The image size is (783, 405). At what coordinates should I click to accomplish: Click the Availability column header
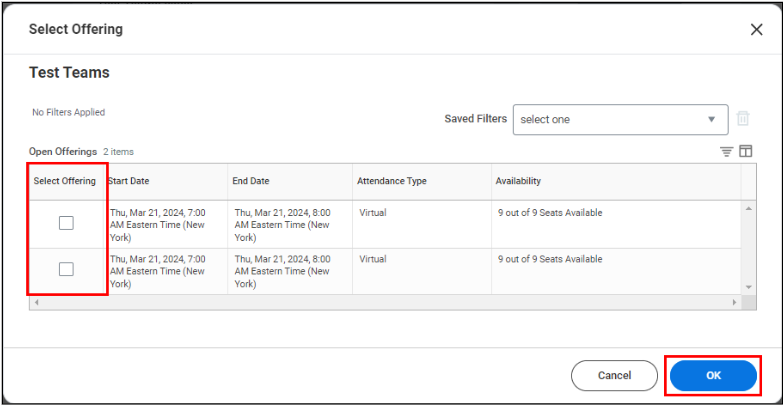pyautogui.click(x=518, y=181)
